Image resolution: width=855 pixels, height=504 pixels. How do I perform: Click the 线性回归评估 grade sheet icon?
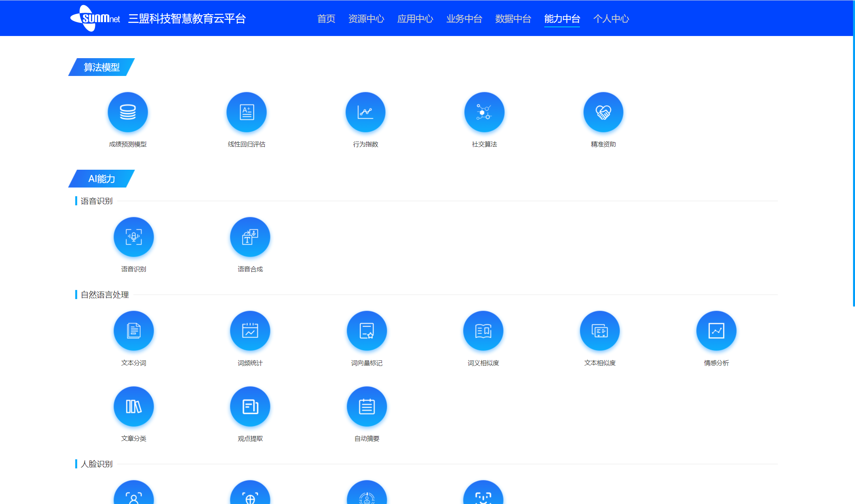click(246, 112)
